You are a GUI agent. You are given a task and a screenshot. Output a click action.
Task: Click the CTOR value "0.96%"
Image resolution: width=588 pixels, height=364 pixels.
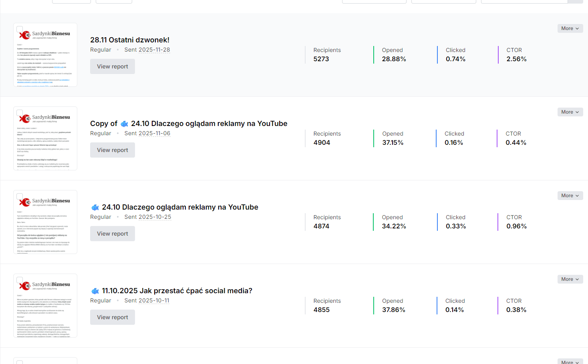(517, 226)
